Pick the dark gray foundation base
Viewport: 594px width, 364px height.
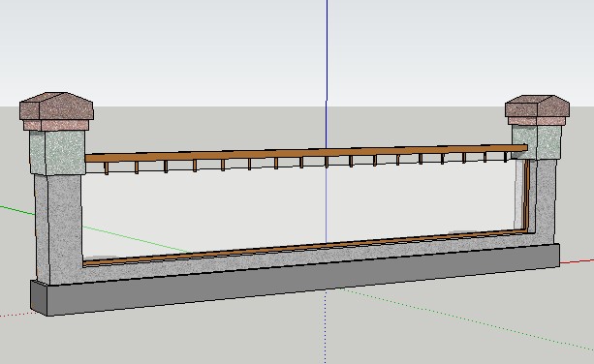[x=296, y=280]
